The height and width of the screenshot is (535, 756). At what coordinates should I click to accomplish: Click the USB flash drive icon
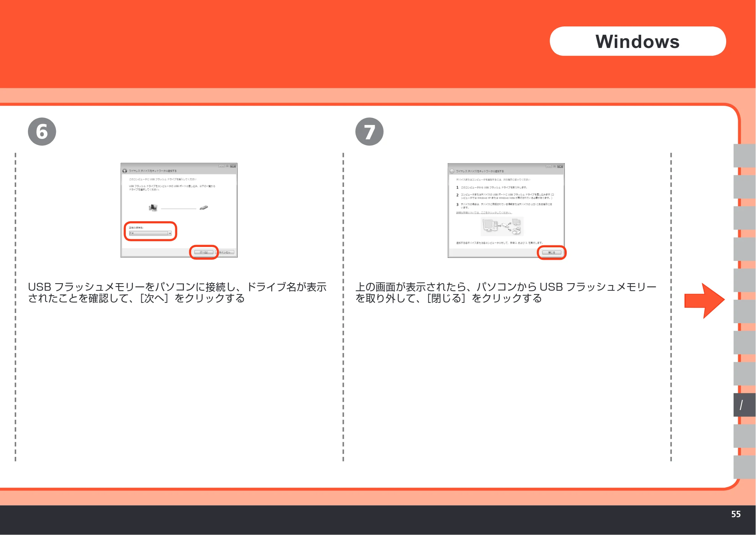point(204,208)
